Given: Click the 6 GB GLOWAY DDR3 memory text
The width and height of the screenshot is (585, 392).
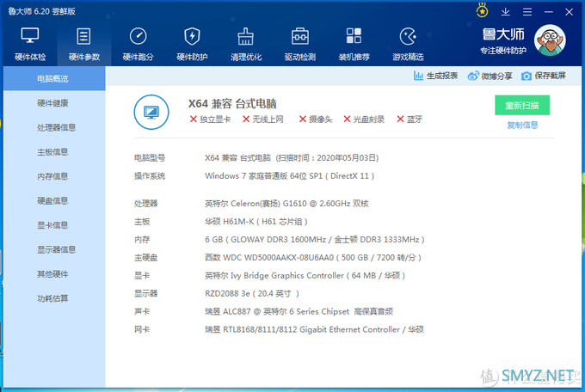Looking at the screenshot, I should point(315,240).
